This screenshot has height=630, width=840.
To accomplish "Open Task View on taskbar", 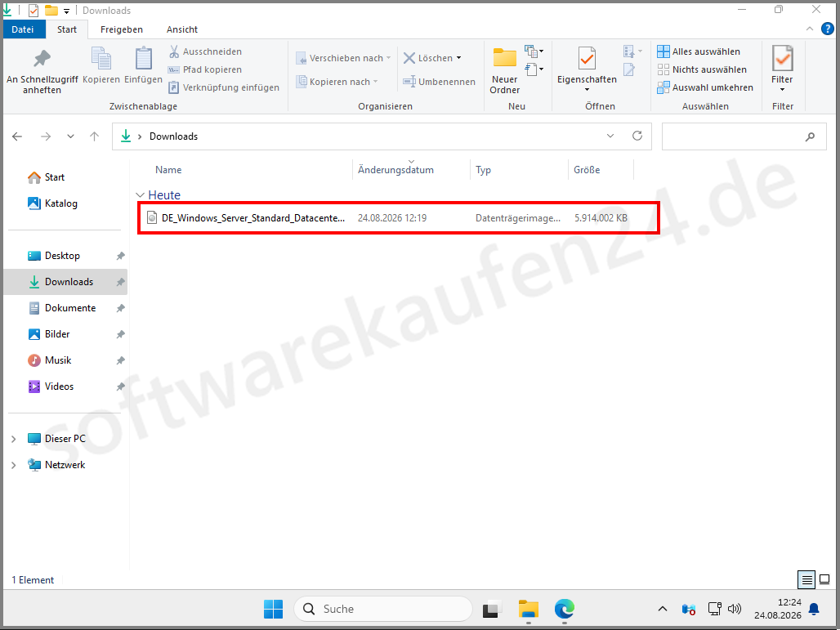I will [493, 609].
